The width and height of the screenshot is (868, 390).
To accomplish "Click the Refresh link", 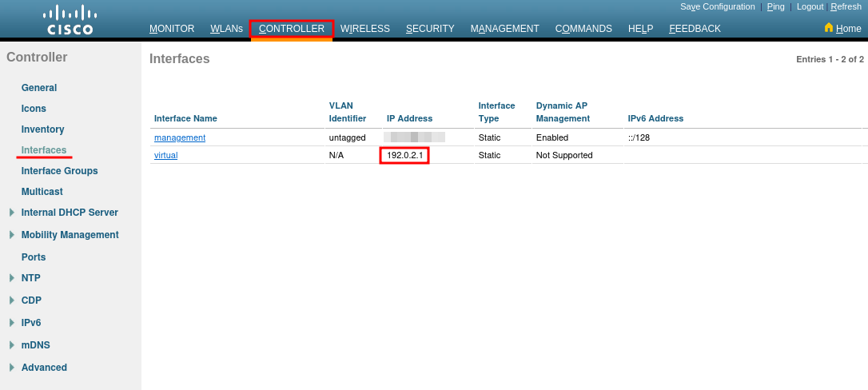I will 846,6.
